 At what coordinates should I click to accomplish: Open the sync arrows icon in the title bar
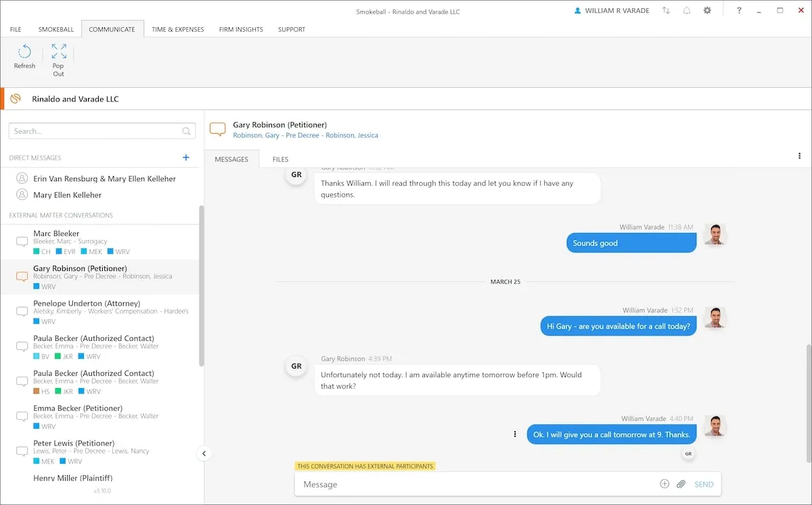coord(666,11)
